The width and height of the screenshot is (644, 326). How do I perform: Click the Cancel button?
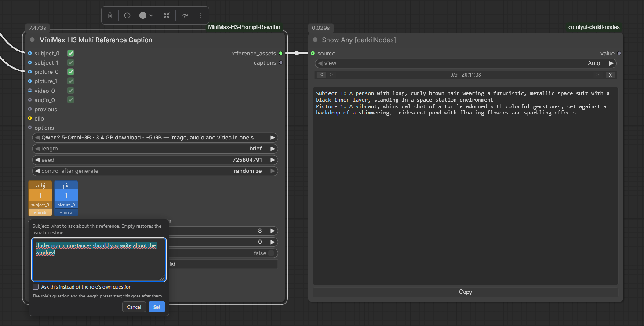tap(134, 307)
